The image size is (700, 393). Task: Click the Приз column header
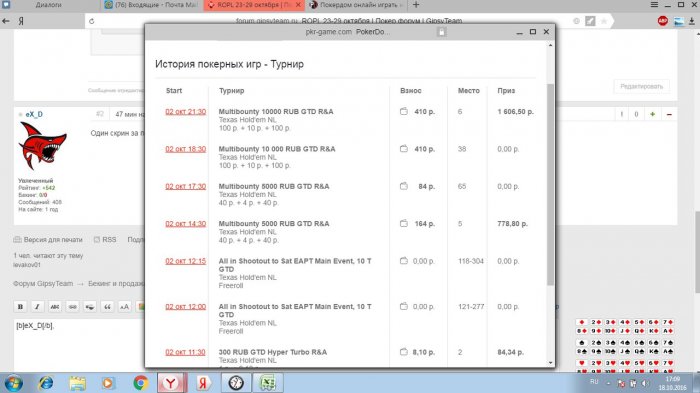click(x=506, y=91)
